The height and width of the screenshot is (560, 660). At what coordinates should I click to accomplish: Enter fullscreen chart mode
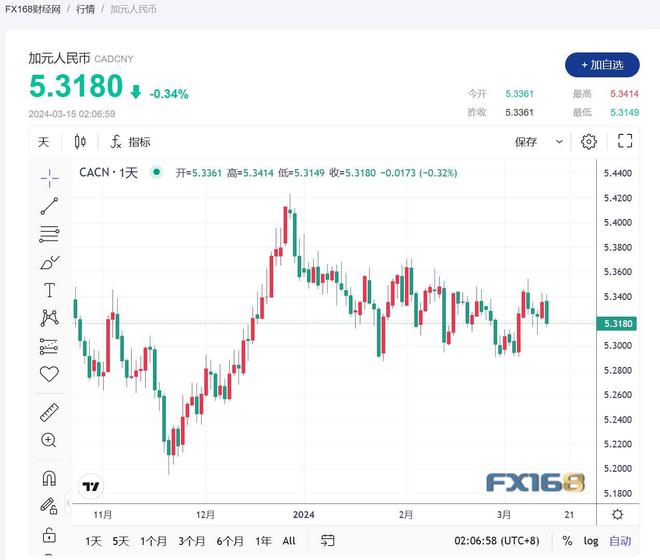(625, 141)
